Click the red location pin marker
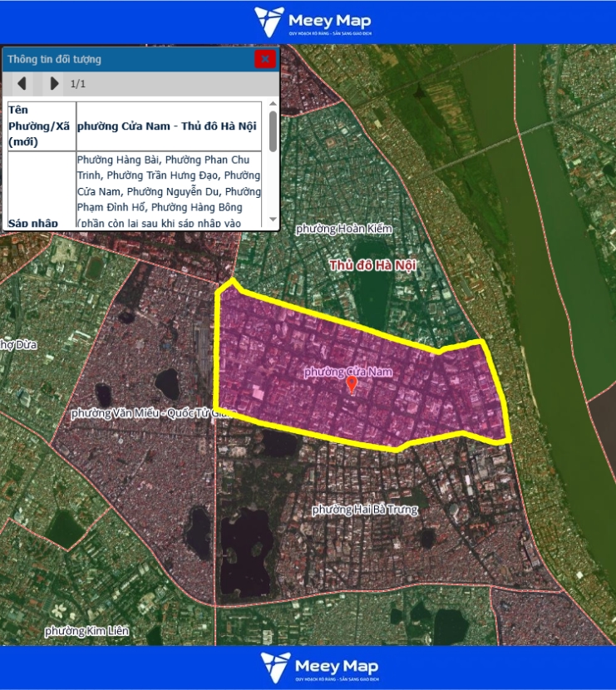 click(352, 384)
